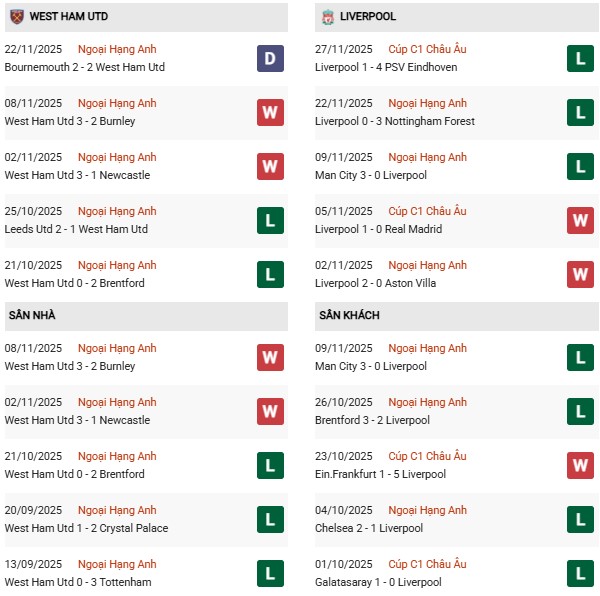Click the Liverpool crest icon
Viewport: 600px width, 596px height.
(x=327, y=17)
